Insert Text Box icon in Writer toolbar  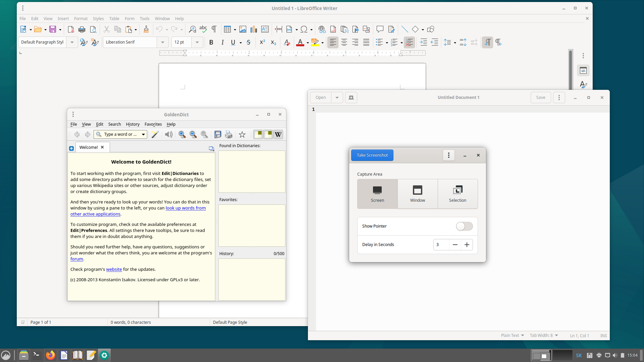point(265,29)
